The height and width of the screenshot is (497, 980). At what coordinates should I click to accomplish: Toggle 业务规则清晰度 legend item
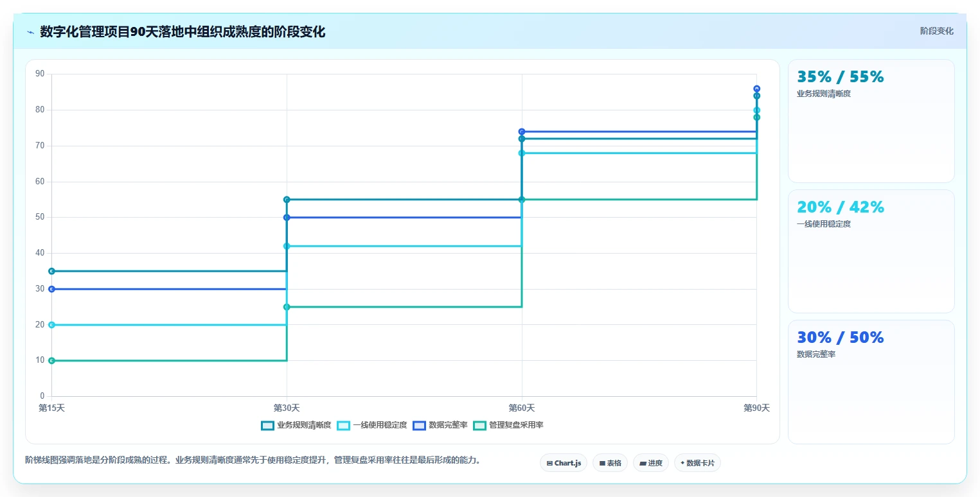pyautogui.click(x=296, y=425)
